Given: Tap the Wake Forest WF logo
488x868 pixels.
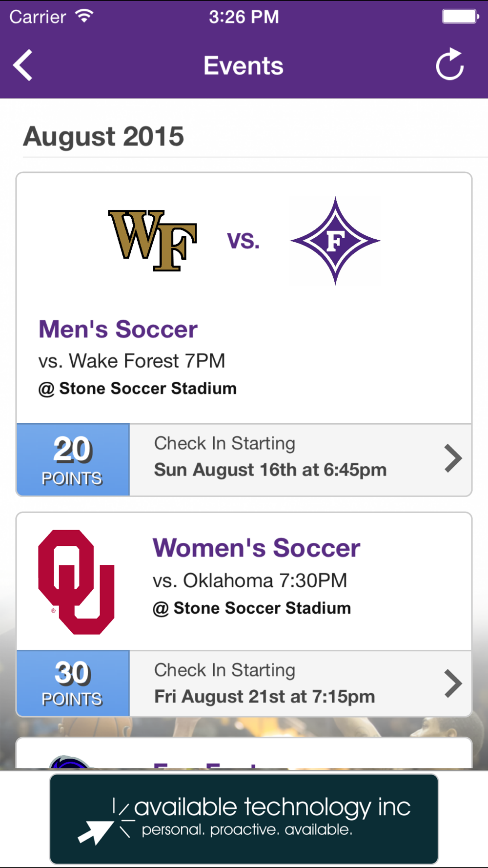Looking at the screenshot, I should 152,240.
